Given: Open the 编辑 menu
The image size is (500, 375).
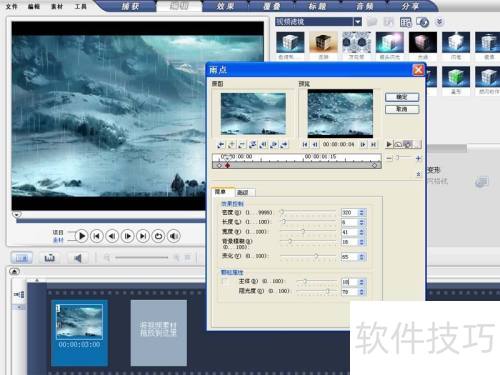Looking at the screenshot, I should [34, 6].
